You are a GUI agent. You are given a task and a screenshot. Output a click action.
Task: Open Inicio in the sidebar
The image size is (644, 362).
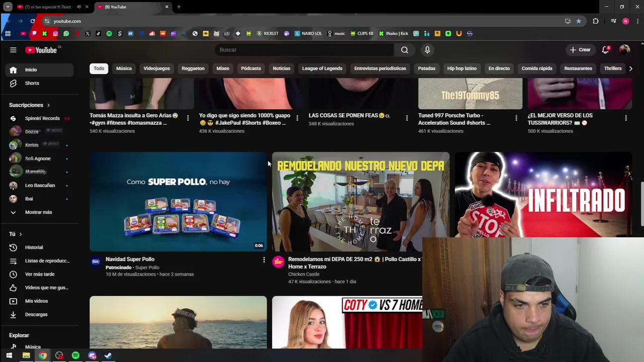click(x=39, y=70)
